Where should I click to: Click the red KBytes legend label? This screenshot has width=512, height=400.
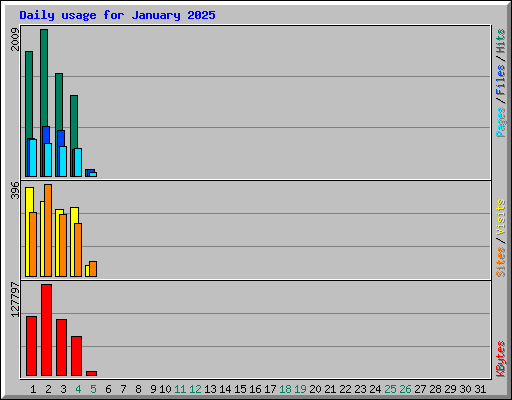coord(501,359)
